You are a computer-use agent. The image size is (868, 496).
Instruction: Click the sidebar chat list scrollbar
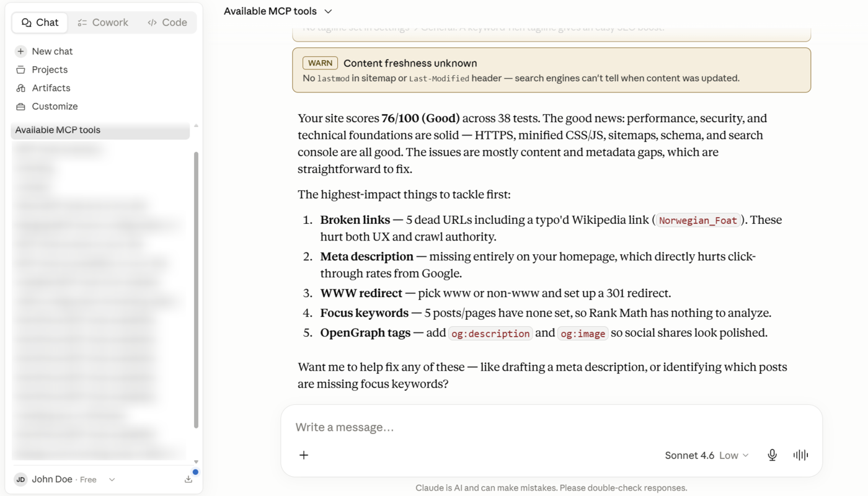(196, 290)
